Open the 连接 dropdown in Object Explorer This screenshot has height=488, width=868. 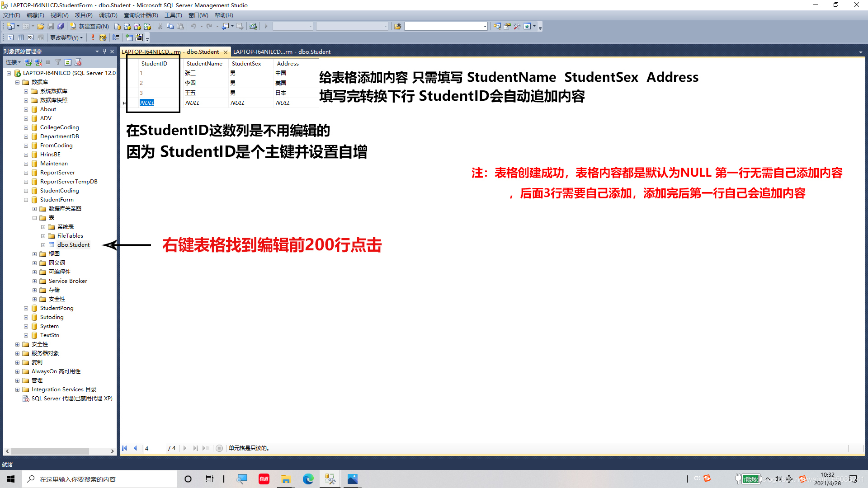(x=13, y=62)
